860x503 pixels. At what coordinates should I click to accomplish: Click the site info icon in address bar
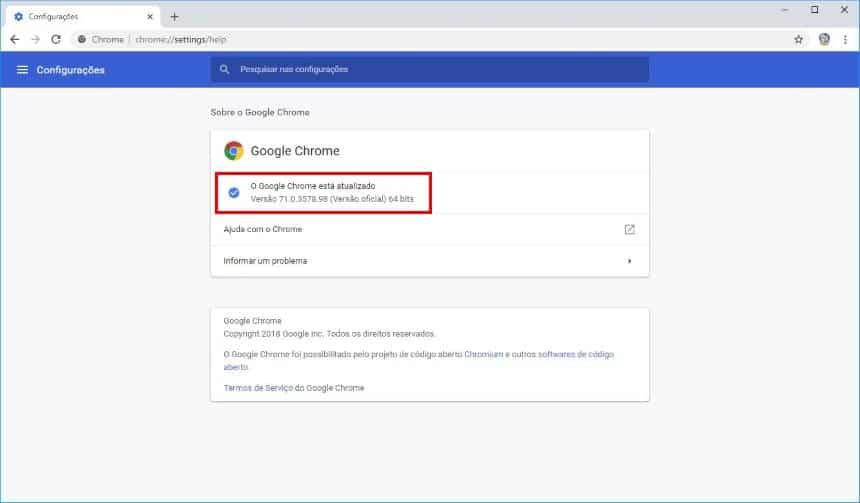pyautogui.click(x=82, y=39)
